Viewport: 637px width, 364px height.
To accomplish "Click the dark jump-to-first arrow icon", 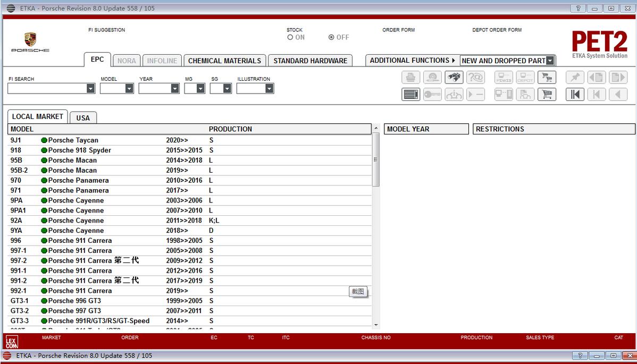I will (x=575, y=95).
